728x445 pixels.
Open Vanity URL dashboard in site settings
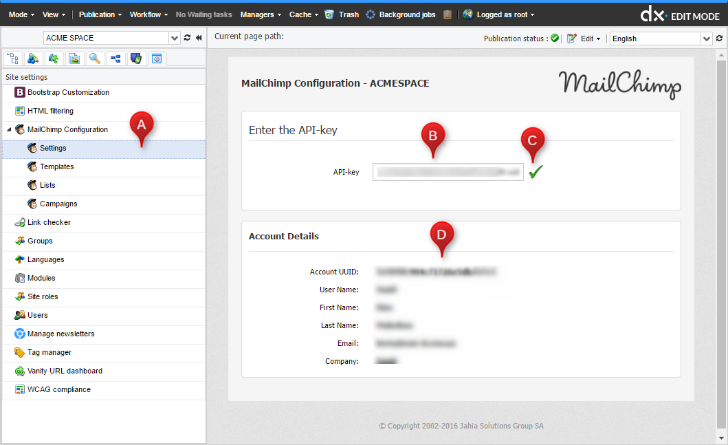click(65, 370)
